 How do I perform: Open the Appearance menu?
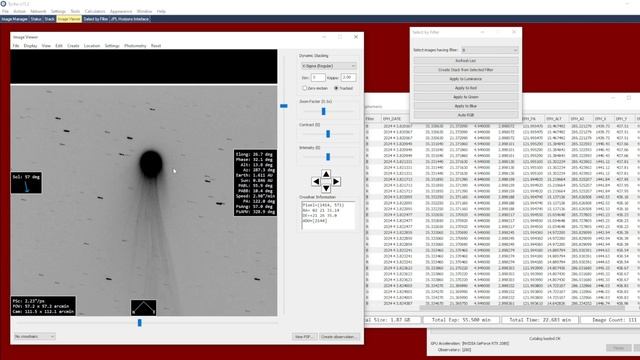coord(121,11)
